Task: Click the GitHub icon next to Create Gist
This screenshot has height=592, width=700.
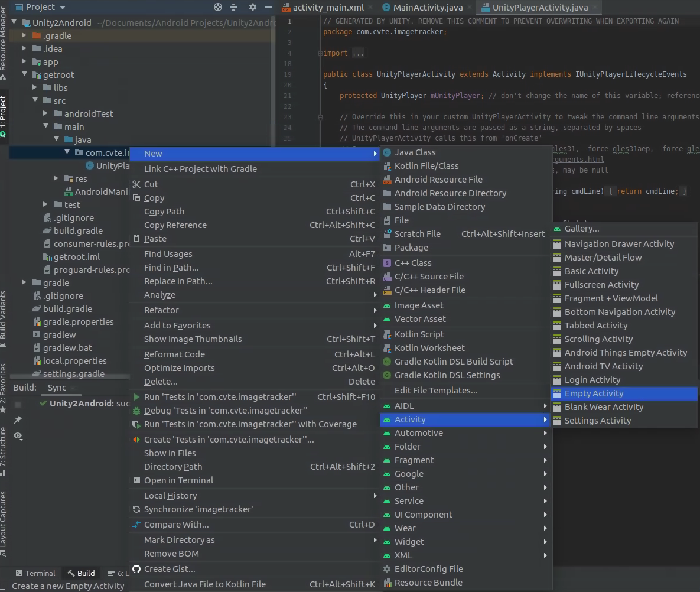Action: 136,569
